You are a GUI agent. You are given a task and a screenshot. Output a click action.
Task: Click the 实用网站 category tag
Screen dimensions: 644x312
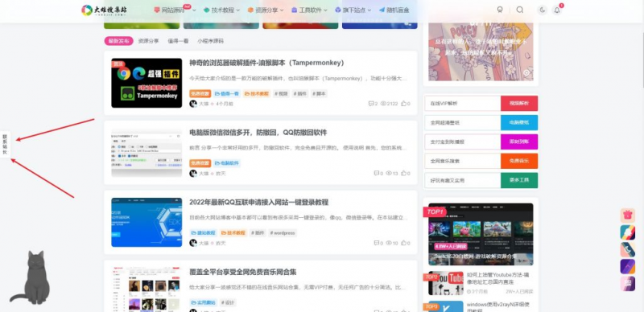(204, 302)
